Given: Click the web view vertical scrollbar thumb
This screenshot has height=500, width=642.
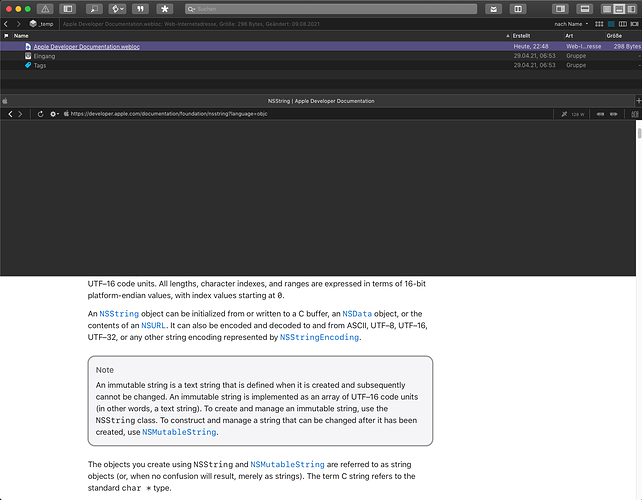Looking at the screenshot, I should click(639, 133).
